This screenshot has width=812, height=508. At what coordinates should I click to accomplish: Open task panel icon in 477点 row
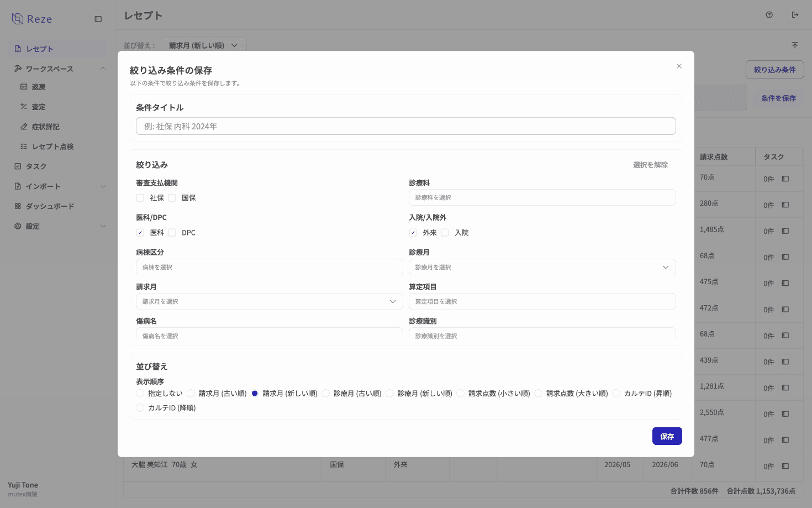click(x=785, y=441)
